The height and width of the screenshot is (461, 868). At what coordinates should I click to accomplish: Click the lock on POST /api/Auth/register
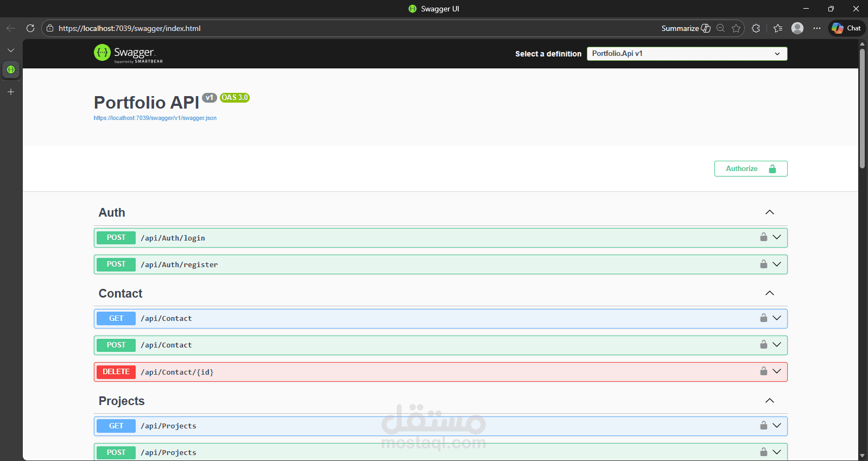[x=764, y=264]
